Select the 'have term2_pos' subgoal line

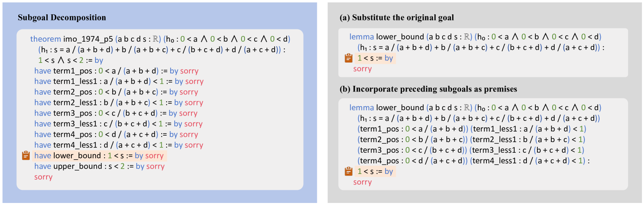pos(116,92)
